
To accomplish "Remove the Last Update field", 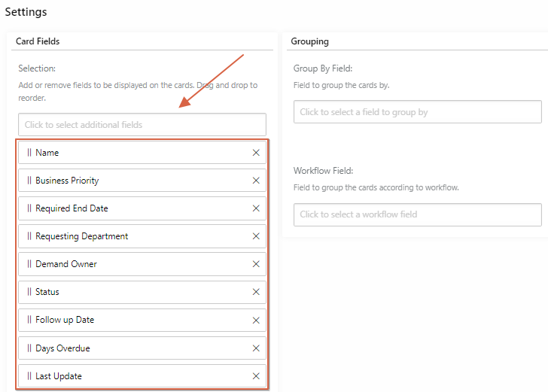I will pos(256,376).
